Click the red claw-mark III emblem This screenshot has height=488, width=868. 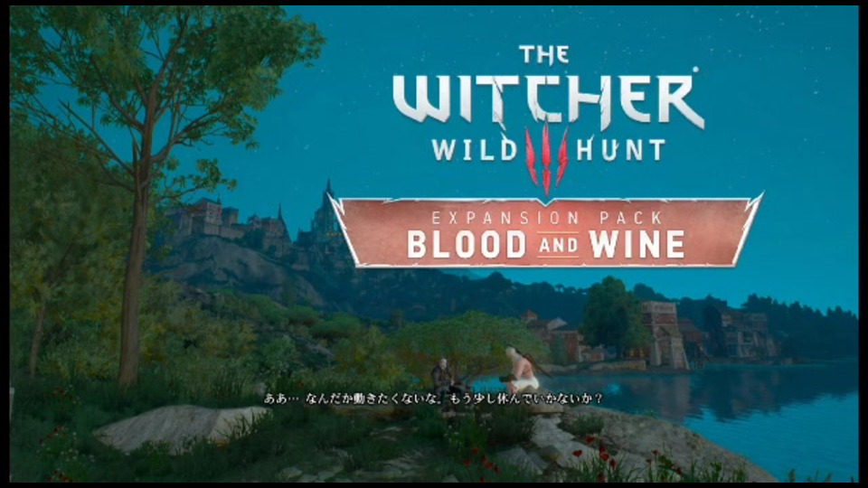click(546, 157)
